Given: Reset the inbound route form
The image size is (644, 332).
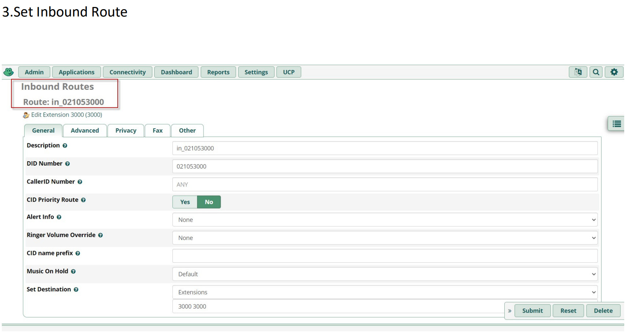Looking at the screenshot, I should pos(568,311).
